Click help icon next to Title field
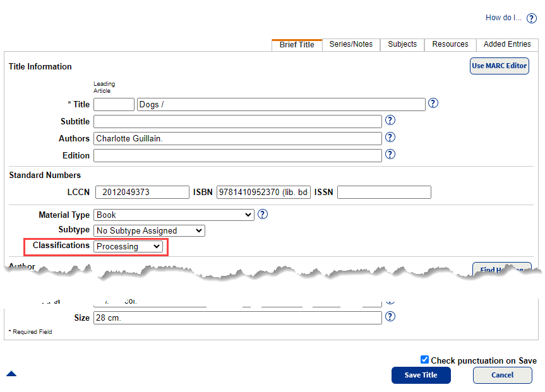 433,104
